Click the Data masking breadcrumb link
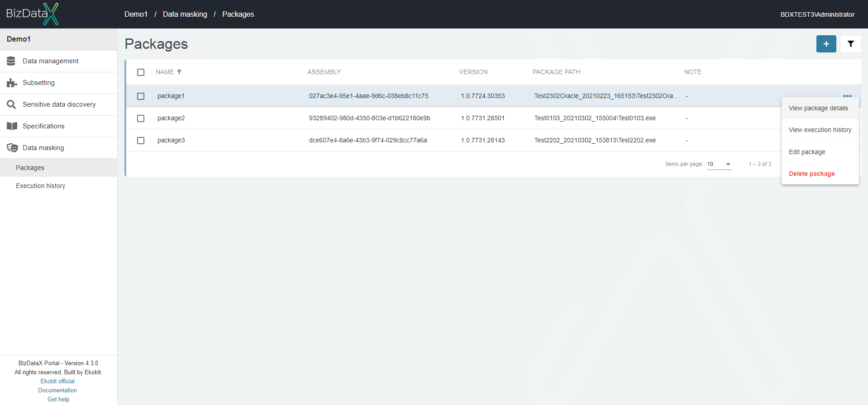Image resolution: width=868 pixels, height=405 pixels. pyautogui.click(x=185, y=14)
